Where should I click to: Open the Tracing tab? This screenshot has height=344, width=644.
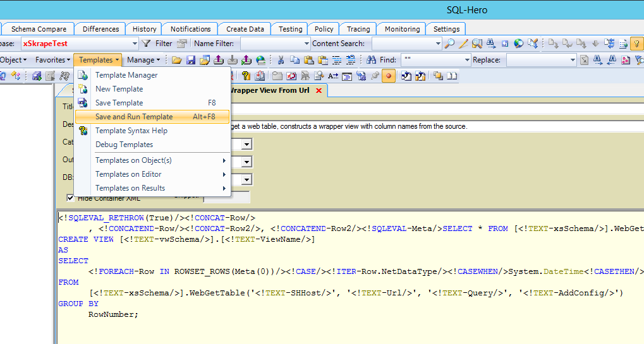point(358,29)
